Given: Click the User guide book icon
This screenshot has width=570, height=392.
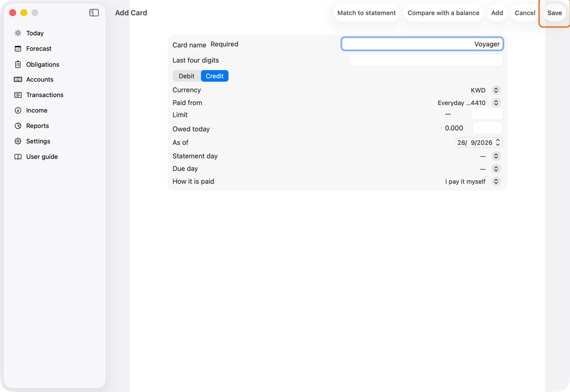Looking at the screenshot, I should click(x=18, y=156).
